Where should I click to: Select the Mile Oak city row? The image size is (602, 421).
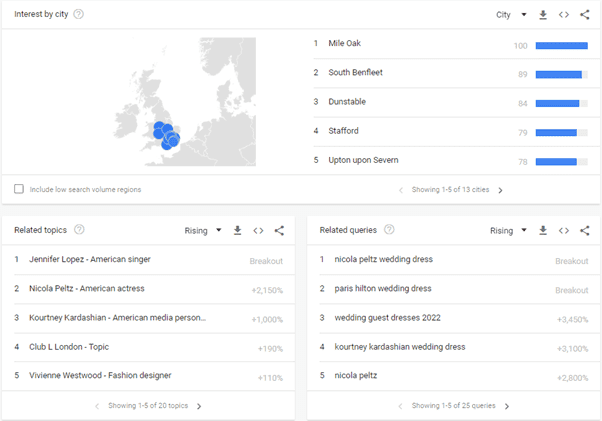click(x=451, y=44)
